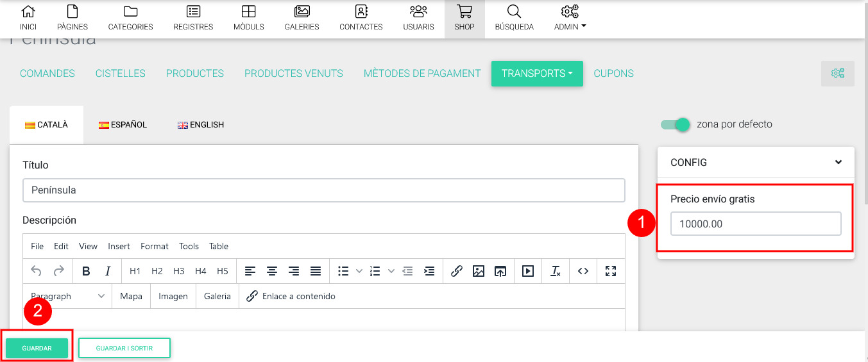Open shop settings gear icon
The width and height of the screenshot is (868, 362).
pyautogui.click(x=837, y=74)
